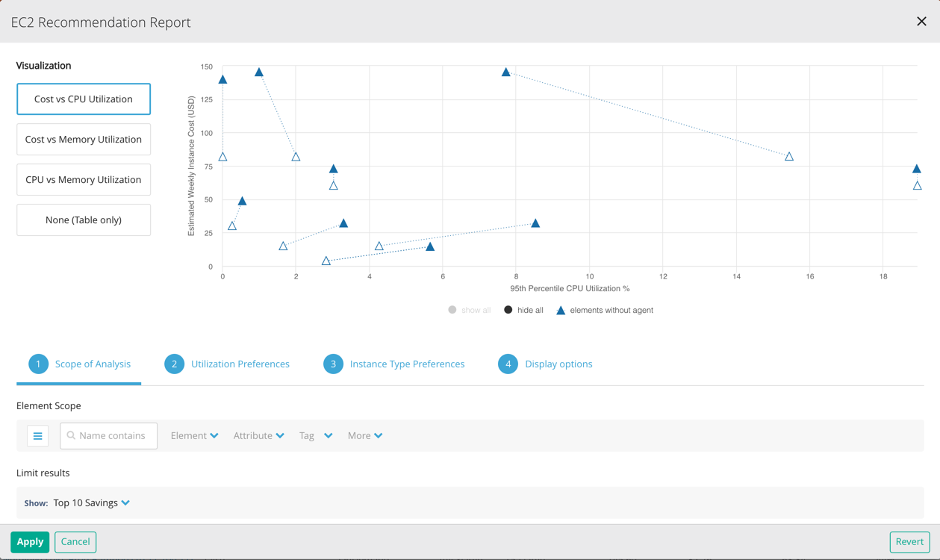The image size is (940, 560).
Task: Click hollow triangle near 15.4% CPU, $82 cost
Action: [789, 156]
